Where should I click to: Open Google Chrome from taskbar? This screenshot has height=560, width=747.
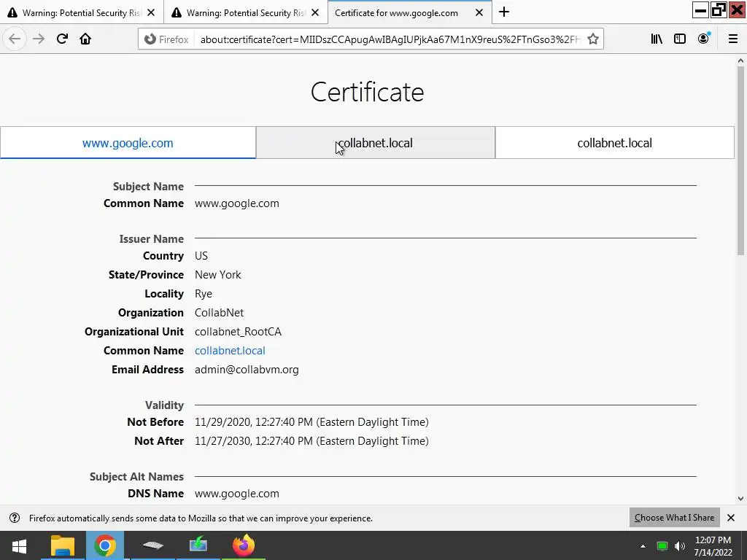point(105,545)
